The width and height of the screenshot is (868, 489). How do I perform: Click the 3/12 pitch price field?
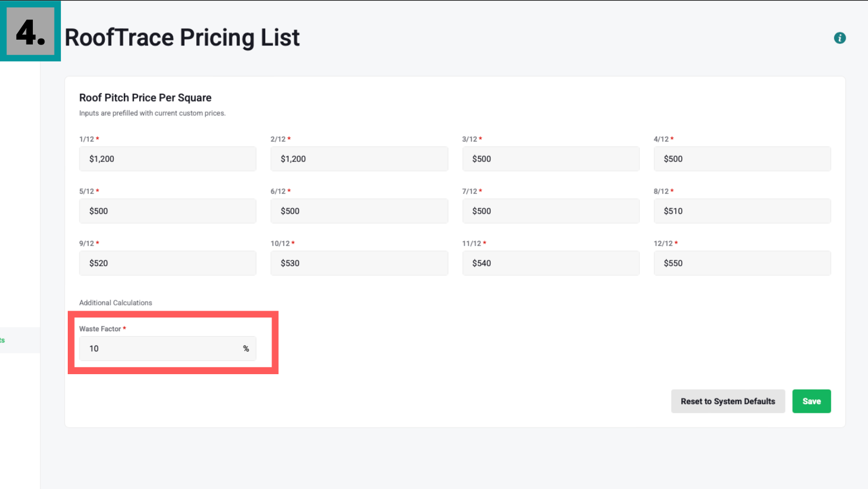pyautogui.click(x=550, y=159)
